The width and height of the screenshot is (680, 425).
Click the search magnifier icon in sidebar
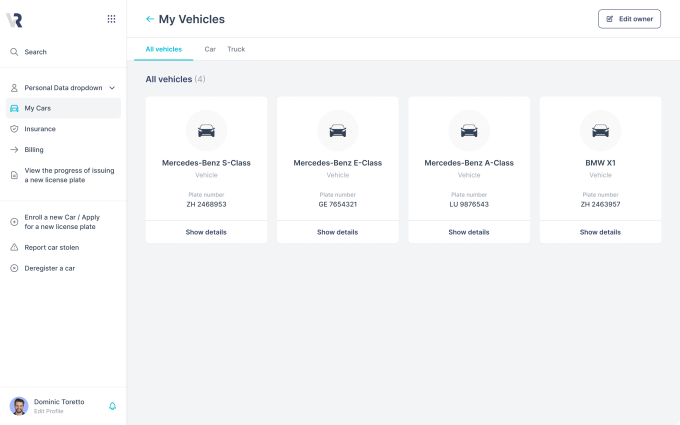click(x=14, y=52)
